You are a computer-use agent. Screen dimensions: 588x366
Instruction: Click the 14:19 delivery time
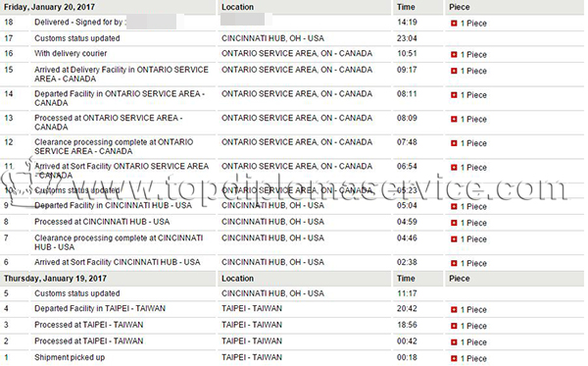(407, 23)
